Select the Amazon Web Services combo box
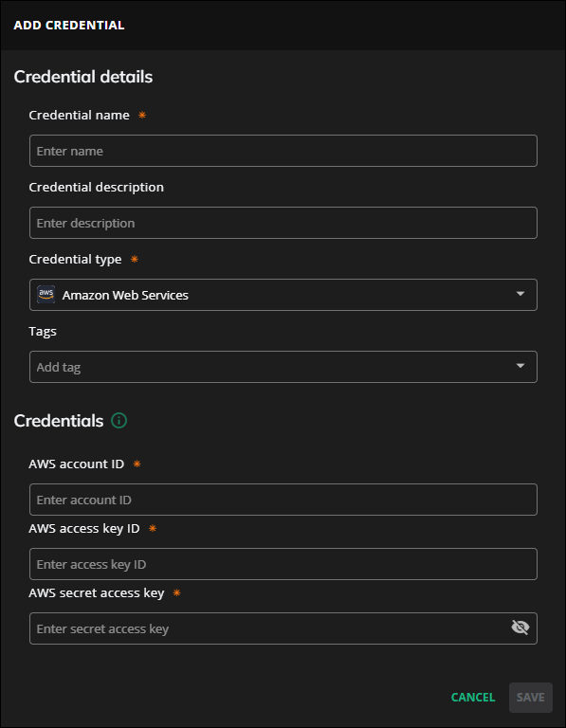Image resolution: width=566 pixels, height=728 pixels. pyautogui.click(x=283, y=295)
